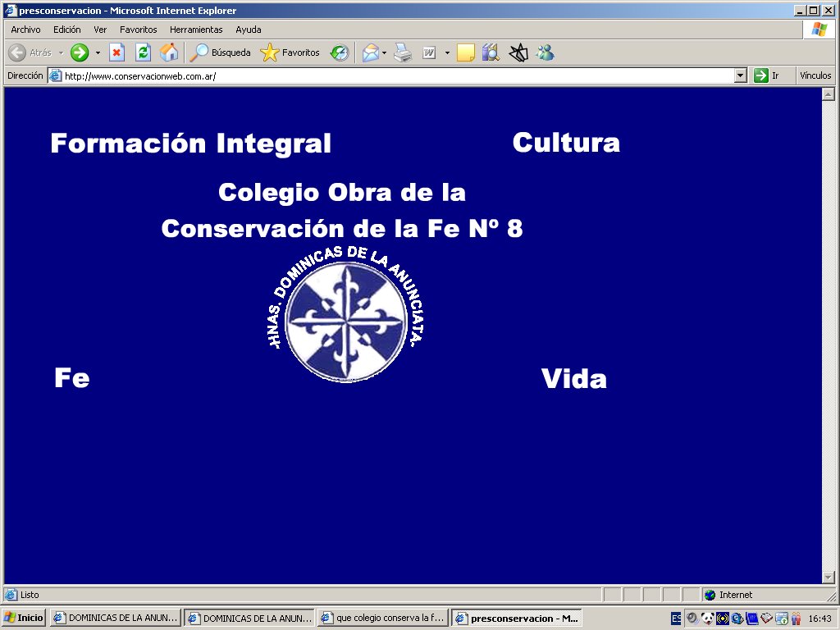Image resolution: width=840 pixels, height=630 pixels.
Task: Edit page with Word icon
Action: click(x=429, y=52)
